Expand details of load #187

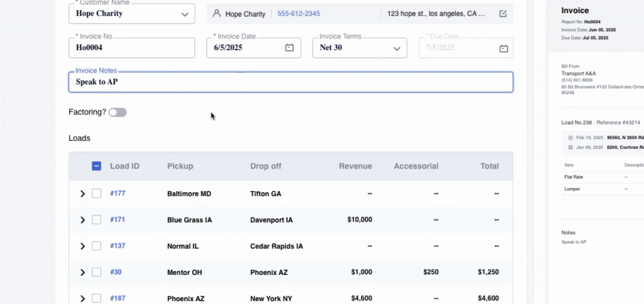83,298
